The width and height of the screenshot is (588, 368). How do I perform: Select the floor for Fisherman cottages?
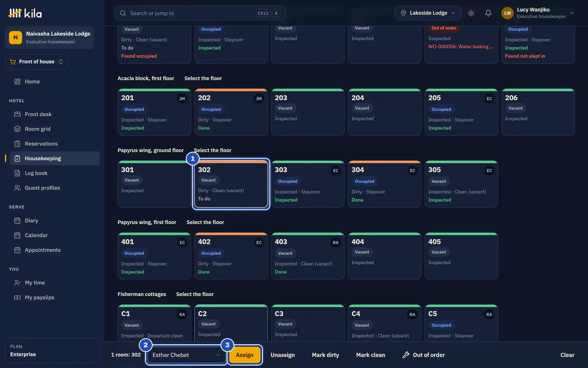[x=195, y=294]
